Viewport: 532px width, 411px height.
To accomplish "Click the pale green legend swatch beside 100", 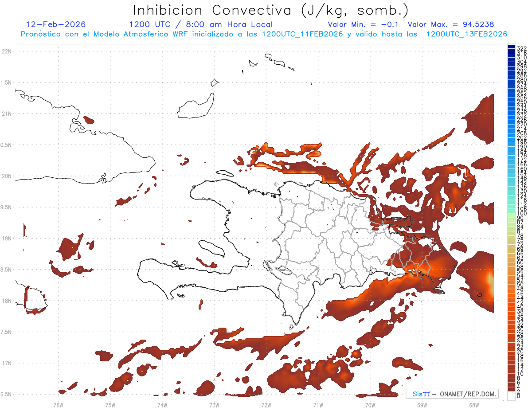I will pyautogui.click(x=511, y=215).
